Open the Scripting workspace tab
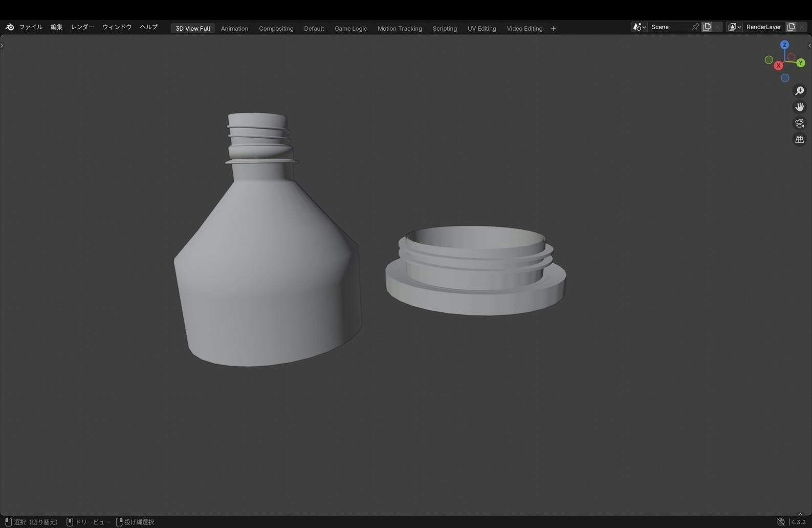This screenshot has height=528, width=812. [x=445, y=29]
